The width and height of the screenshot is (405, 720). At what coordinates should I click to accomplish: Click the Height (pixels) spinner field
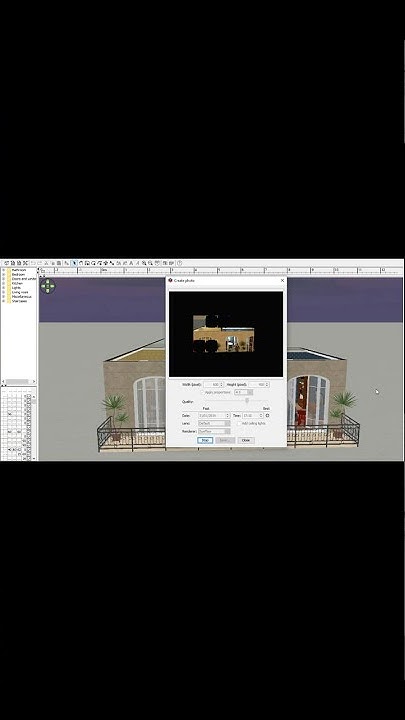point(259,385)
